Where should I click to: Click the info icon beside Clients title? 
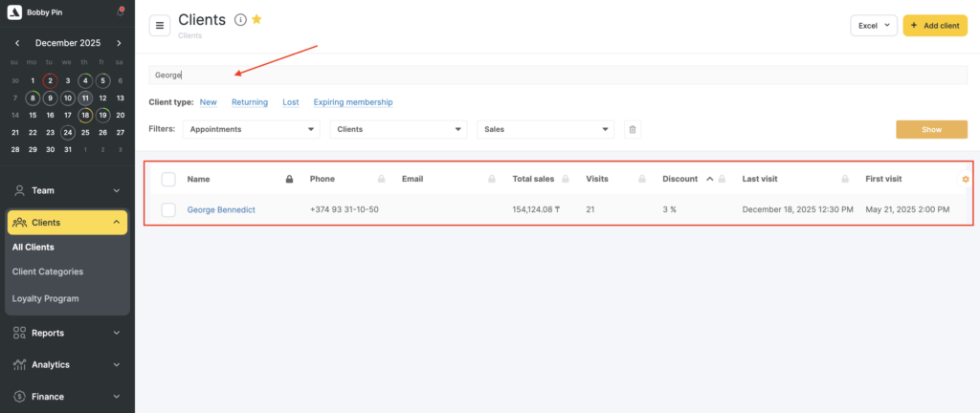pos(240,20)
